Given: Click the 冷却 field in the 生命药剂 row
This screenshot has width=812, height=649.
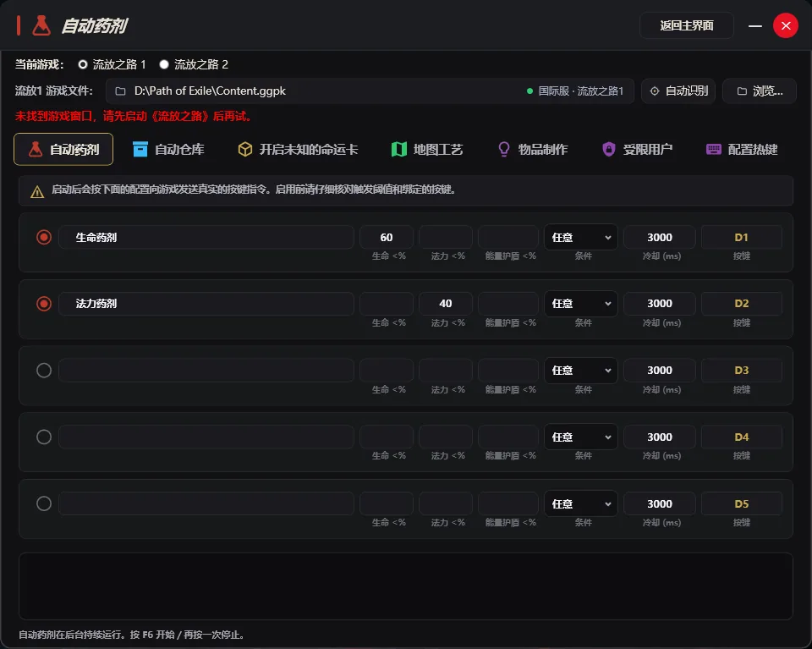Looking at the screenshot, I should [x=660, y=237].
